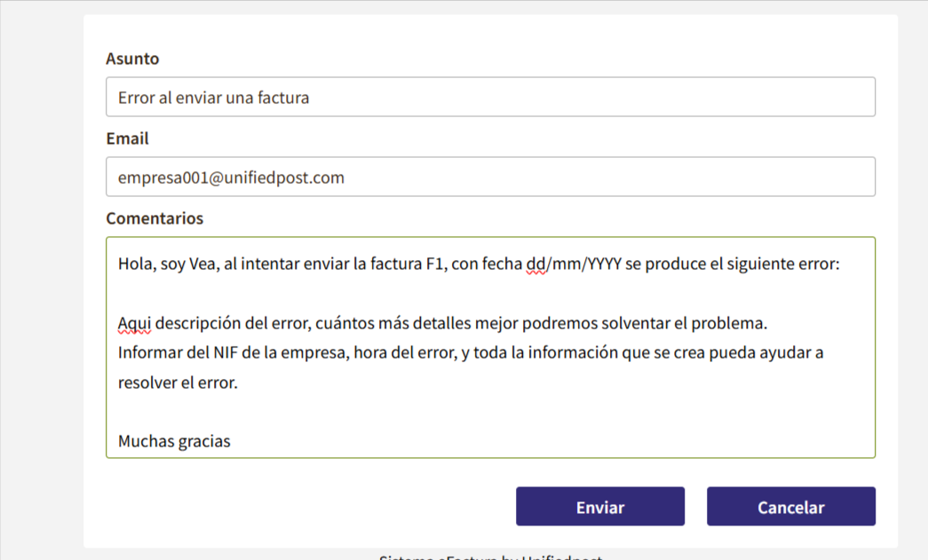Click the Email field label

pyautogui.click(x=127, y=138)
